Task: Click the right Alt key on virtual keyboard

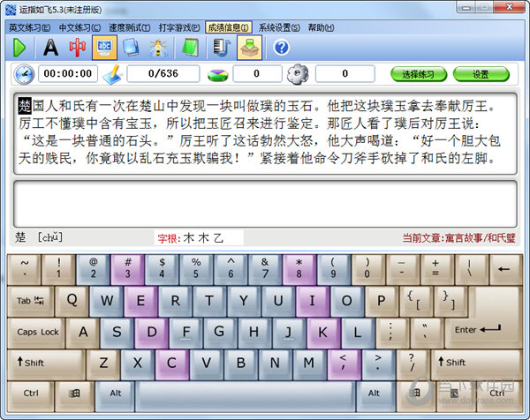Action: (x=375, y=395)
